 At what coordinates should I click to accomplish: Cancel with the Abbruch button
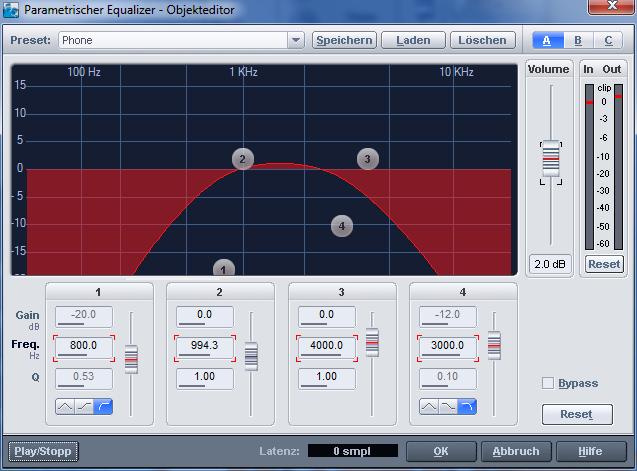pos(516,451)
